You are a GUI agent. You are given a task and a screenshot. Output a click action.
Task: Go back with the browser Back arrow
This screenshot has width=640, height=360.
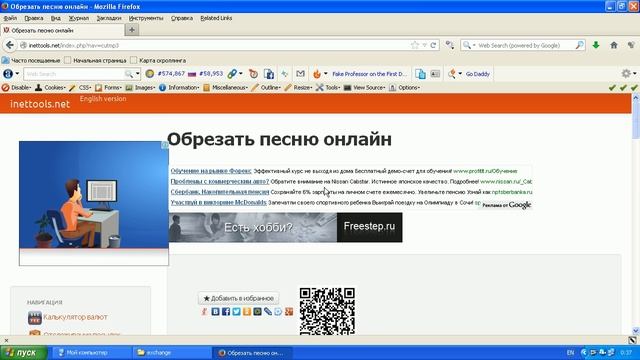click(10, 45)
